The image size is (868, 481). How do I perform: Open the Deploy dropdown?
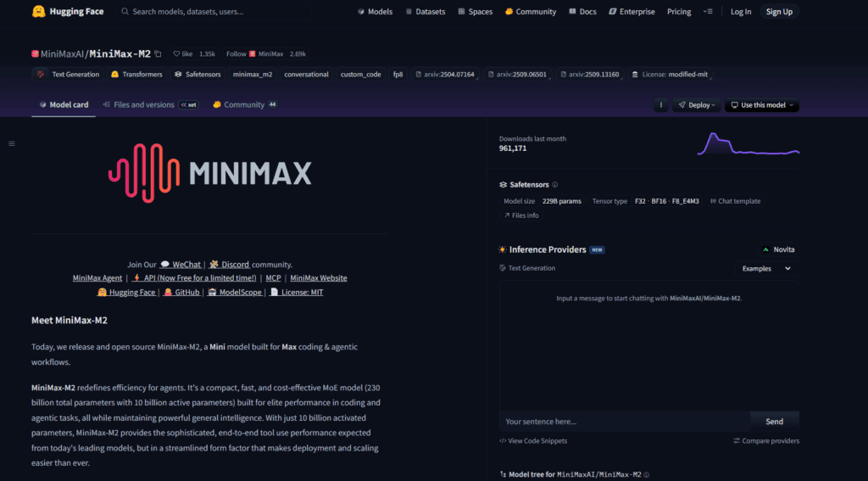pyautogui.click(x=697, y=104)
